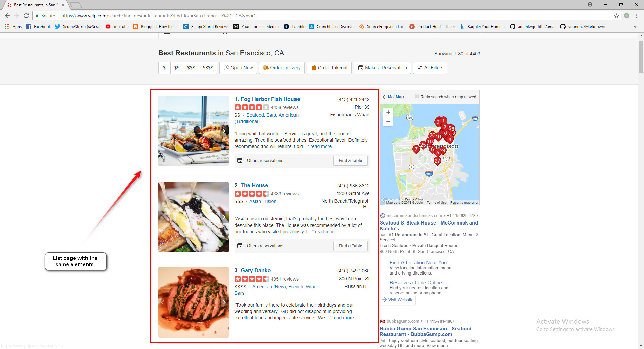Open All Filters options
Viewport: 644px width, 349px height.
point(430,68)
